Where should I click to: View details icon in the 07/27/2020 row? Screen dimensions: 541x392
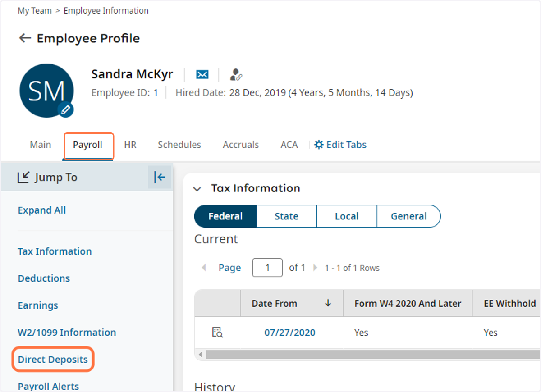tap(217, 333)
